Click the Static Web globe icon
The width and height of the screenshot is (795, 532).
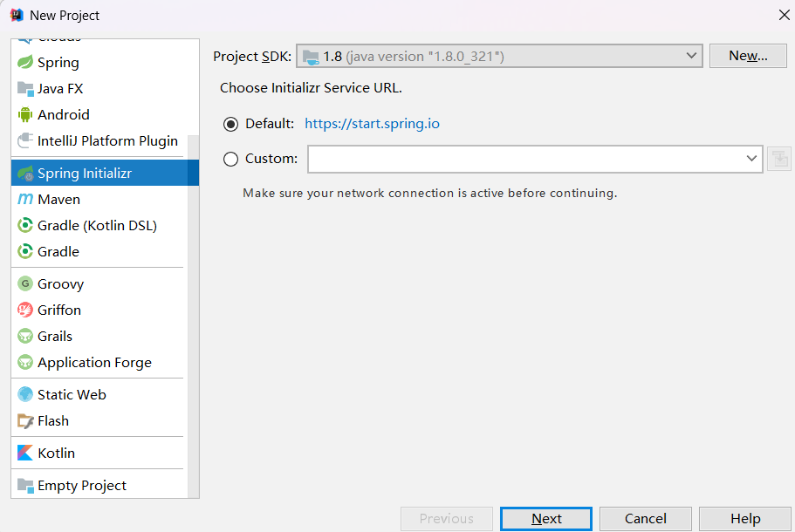point(24,394)
